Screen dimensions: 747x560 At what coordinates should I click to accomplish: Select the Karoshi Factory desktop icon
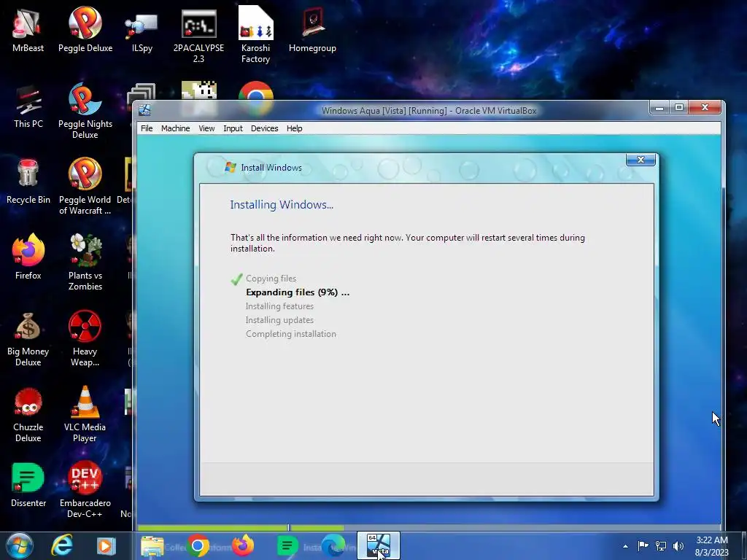point(255,34)
